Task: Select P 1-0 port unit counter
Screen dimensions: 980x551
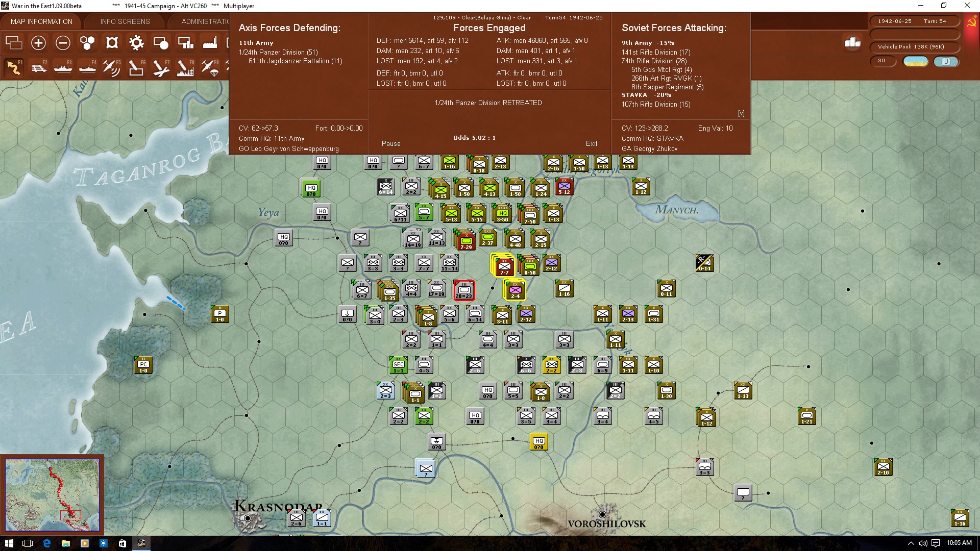Action: tap(219, 314)
